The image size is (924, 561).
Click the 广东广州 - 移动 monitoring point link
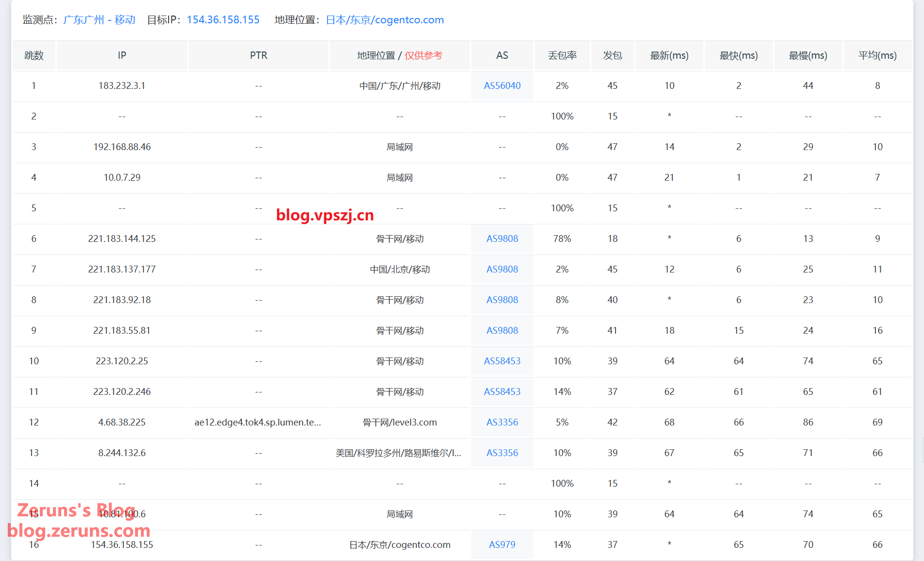(99, 20)
